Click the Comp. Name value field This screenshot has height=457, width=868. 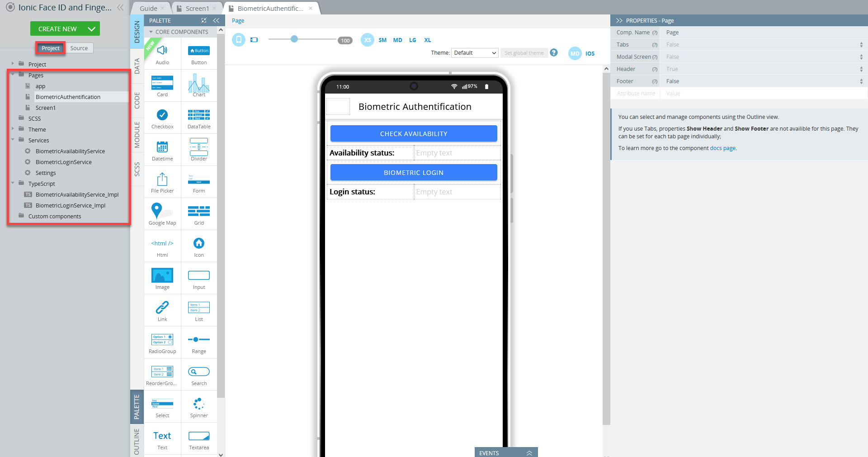[764, 33]
